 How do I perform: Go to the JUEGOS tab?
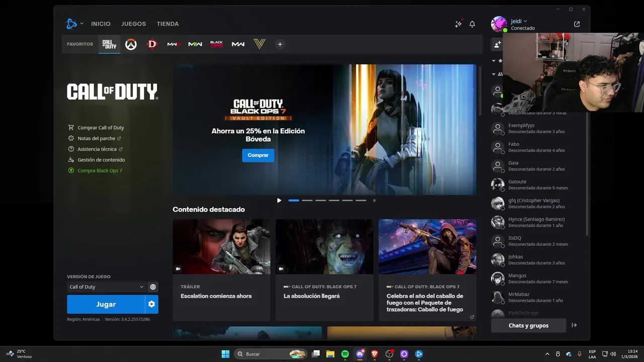pos(133,24)
